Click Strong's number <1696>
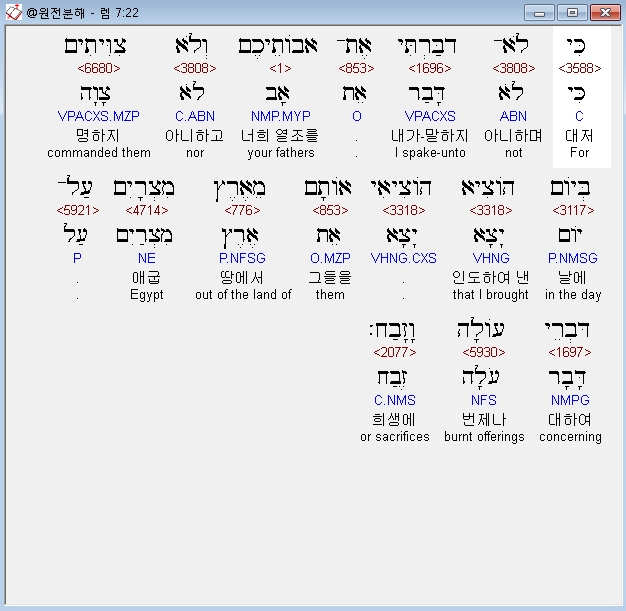 coord(430,68)
